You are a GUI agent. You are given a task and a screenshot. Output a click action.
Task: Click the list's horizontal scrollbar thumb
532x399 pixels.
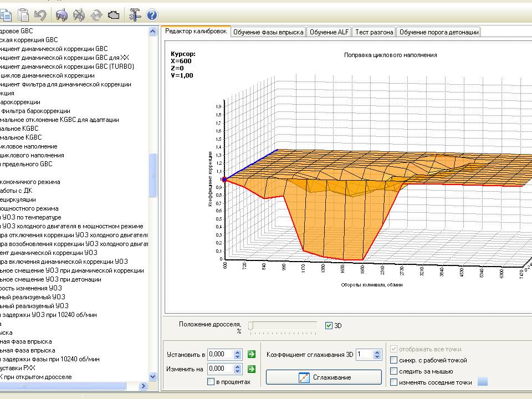[63, 386]
